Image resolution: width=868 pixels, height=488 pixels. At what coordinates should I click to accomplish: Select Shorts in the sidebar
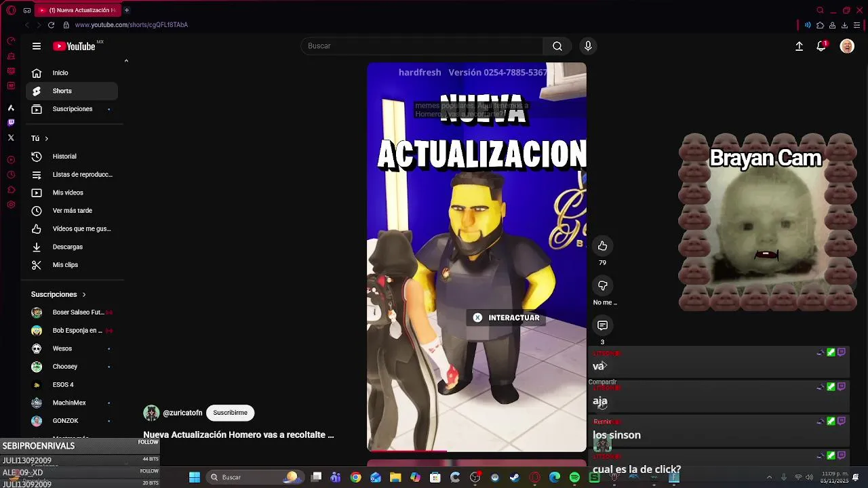[72, 91]
